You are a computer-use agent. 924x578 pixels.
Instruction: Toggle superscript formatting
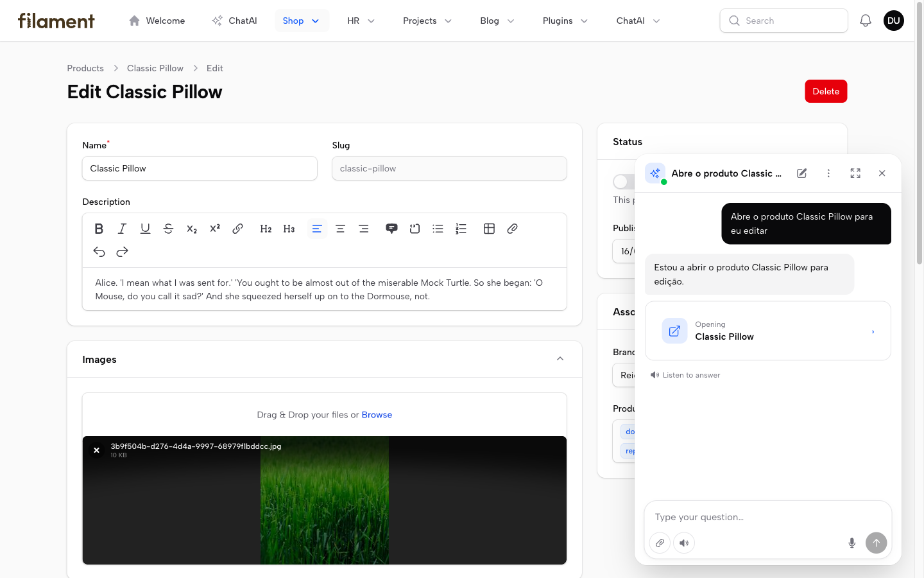(215, 229)
